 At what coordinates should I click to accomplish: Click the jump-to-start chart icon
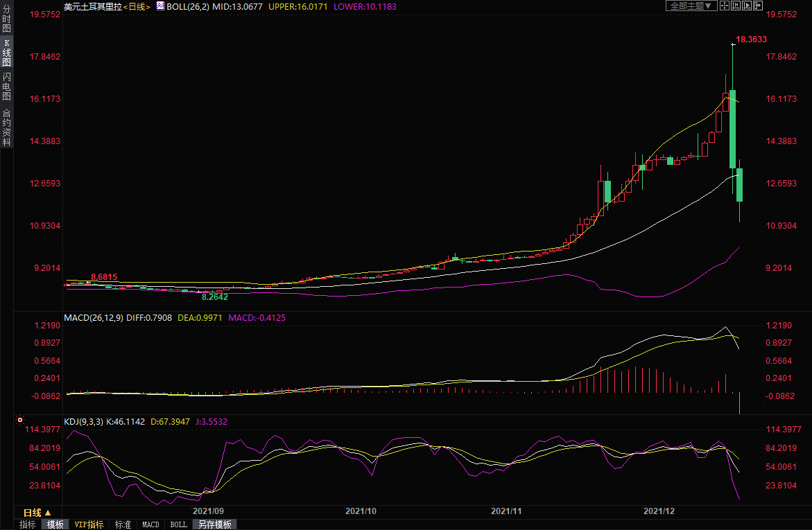(x=736, y=6)
